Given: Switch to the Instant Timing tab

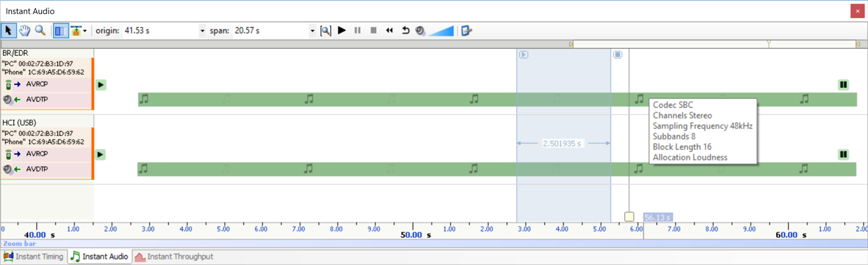Looking at the screenshot, I should tap(33, 257).
